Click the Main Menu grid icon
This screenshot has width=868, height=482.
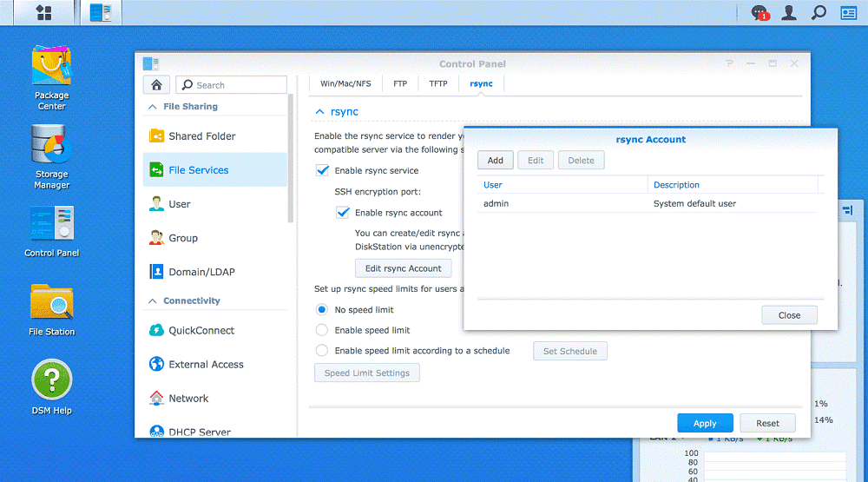(43, 13)
